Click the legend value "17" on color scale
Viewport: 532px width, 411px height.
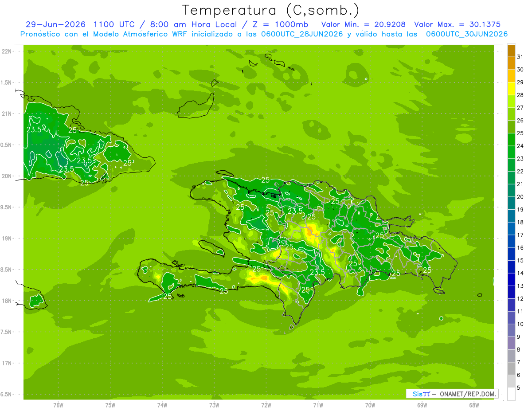pyautogui.click(x=520, y=235)
